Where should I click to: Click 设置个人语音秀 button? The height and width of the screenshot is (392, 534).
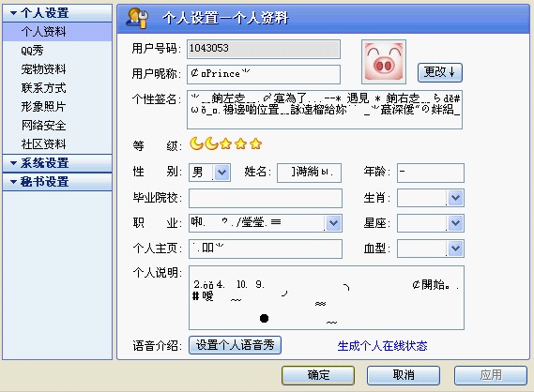click(235, 345)
